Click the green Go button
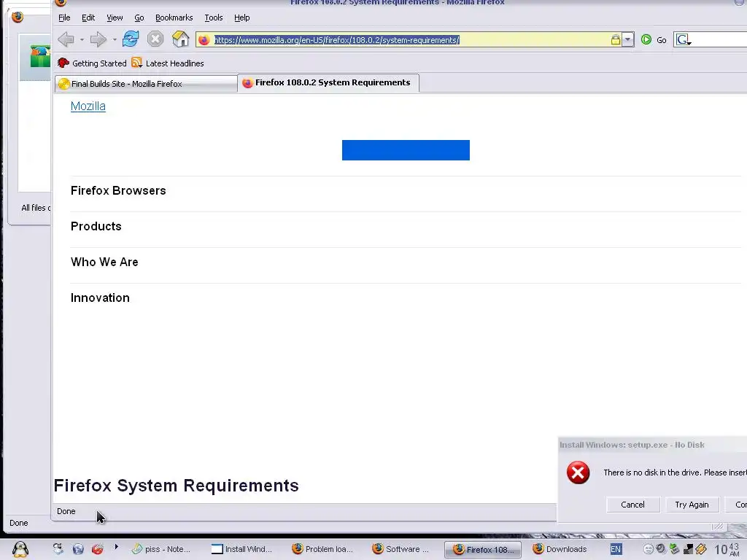The height and width of the screenshot is (560, 747). point(654,40)
